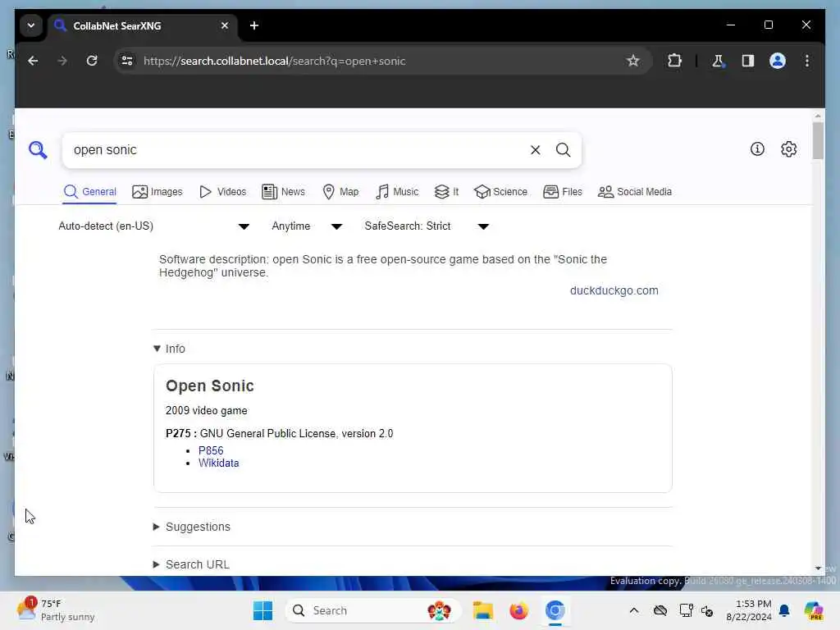Image resolution: width=840 pixels, height=630 pixels.
Task: Click the muted volume tray icon
Action: [x=707, y=610]
